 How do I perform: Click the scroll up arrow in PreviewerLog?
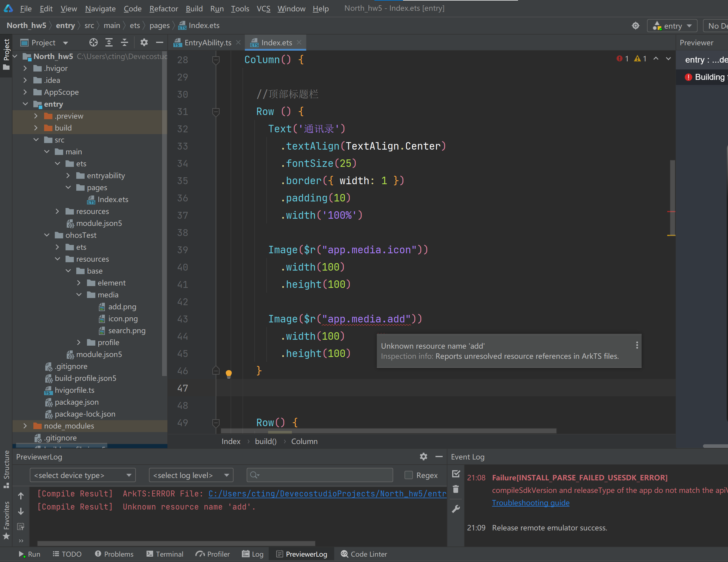coord(21,496)
